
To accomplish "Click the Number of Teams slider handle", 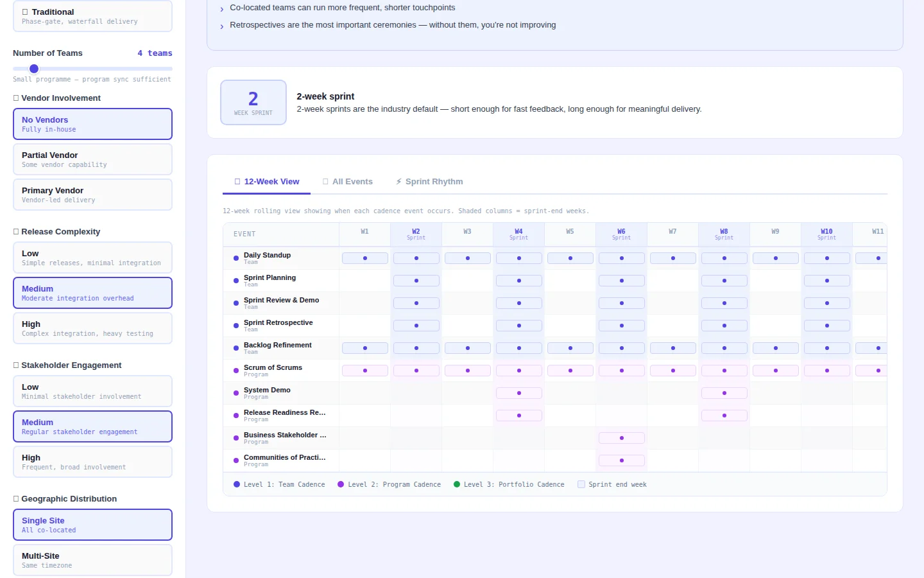I will [x=34, y=69].
